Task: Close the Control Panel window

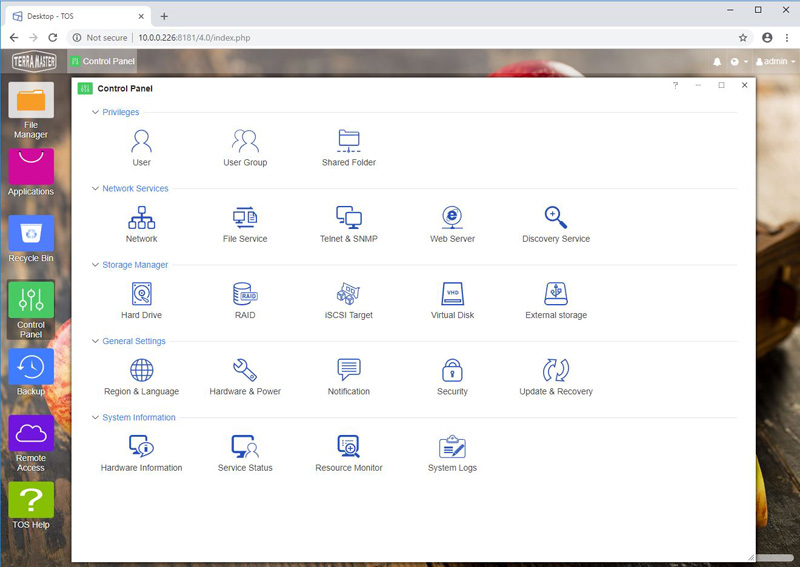Action: click(x=744, y=85)
